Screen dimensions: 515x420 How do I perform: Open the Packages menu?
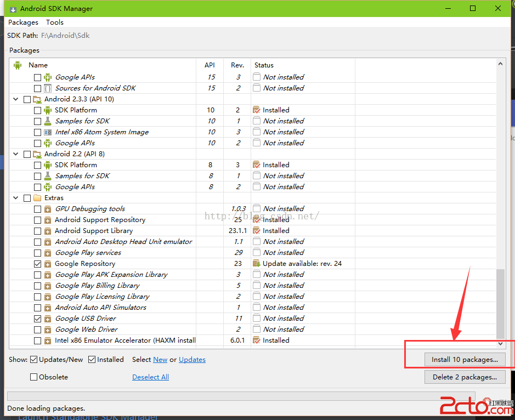coord(24,22)
